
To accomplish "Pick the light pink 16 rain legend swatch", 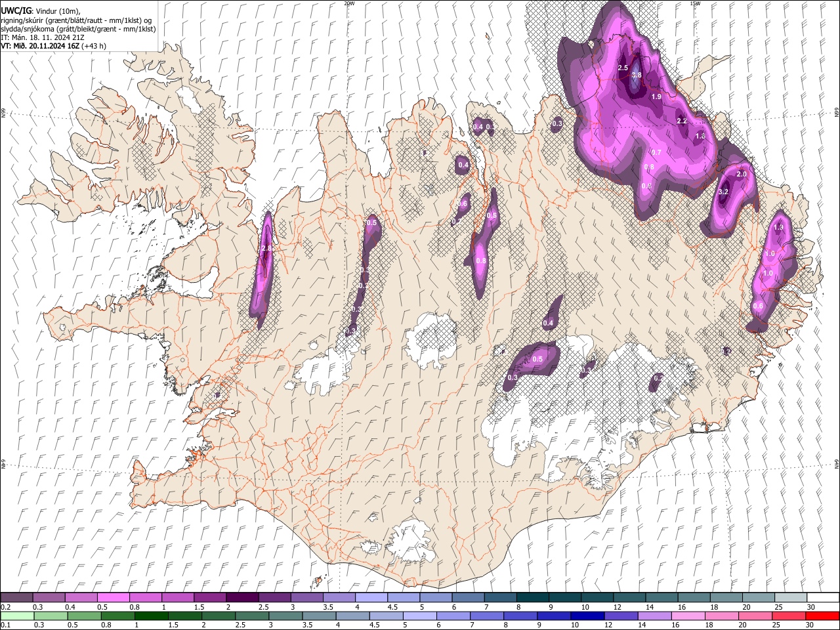I will (688, 616).
